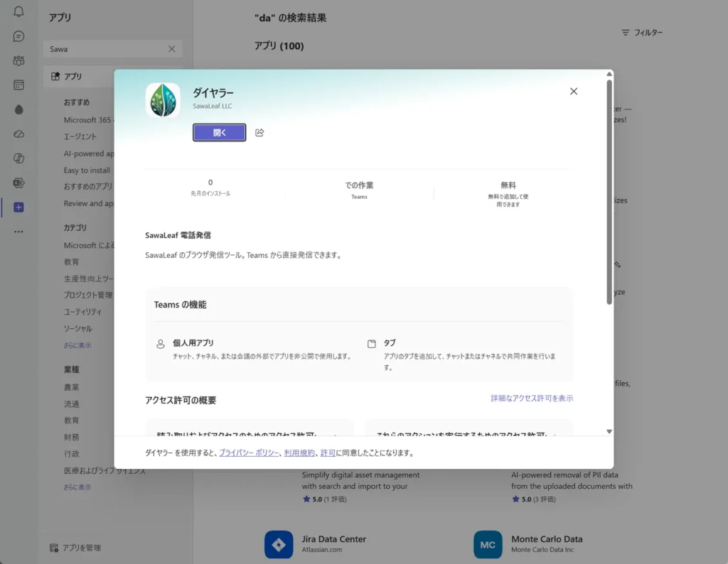Select the アプリ item in left panel
Screen dimensions: 728x564
coord(79,76)
